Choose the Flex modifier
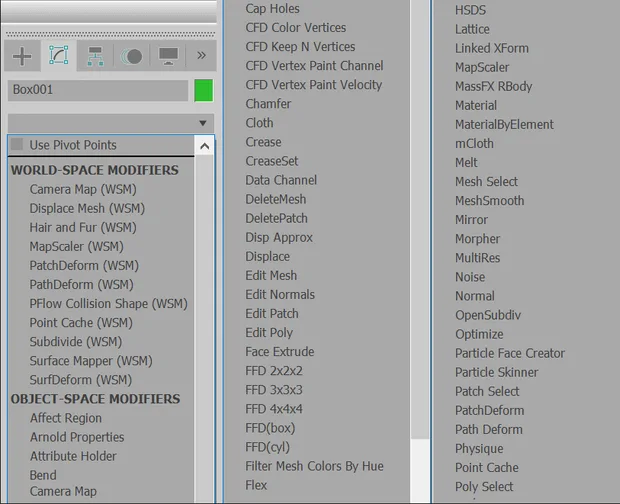The image size is (620, 504). [256, 485]
